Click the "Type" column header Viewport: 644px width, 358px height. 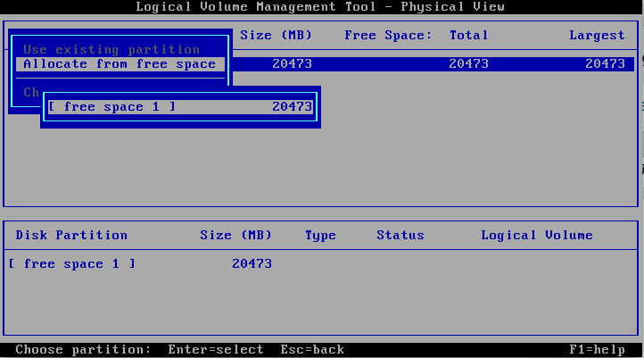tap(320, 236)
